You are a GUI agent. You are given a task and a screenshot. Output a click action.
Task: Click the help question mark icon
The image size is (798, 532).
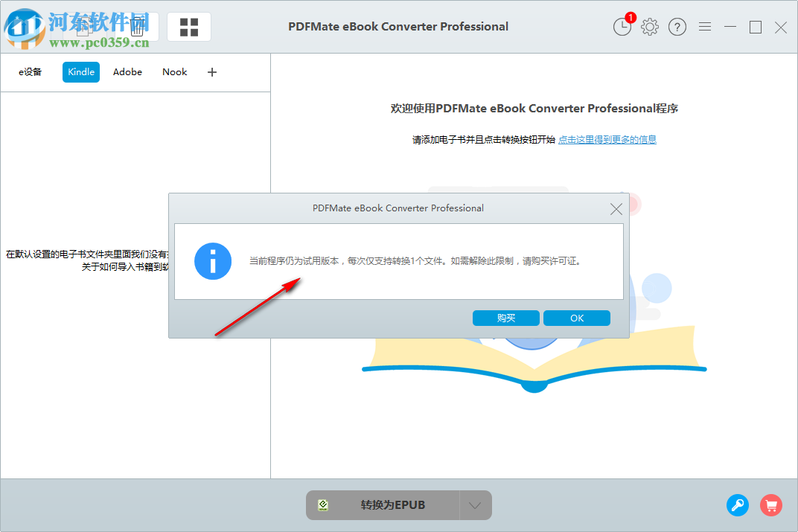pyautogui.click(x=677, y=27)
